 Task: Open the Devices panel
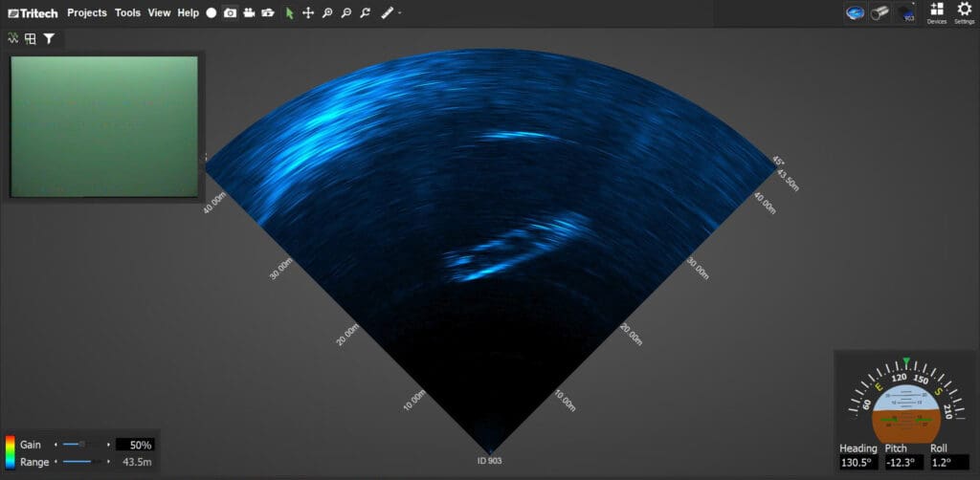(936, 12)
